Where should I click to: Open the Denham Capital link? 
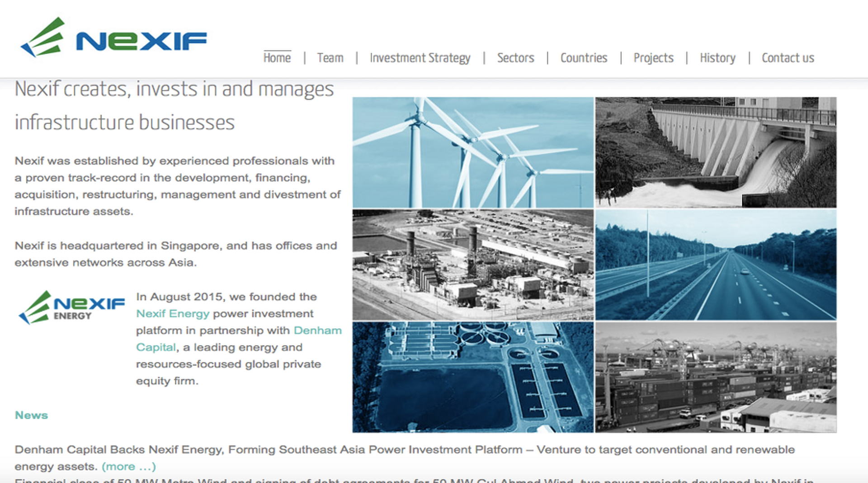click(x=318, y=330)
